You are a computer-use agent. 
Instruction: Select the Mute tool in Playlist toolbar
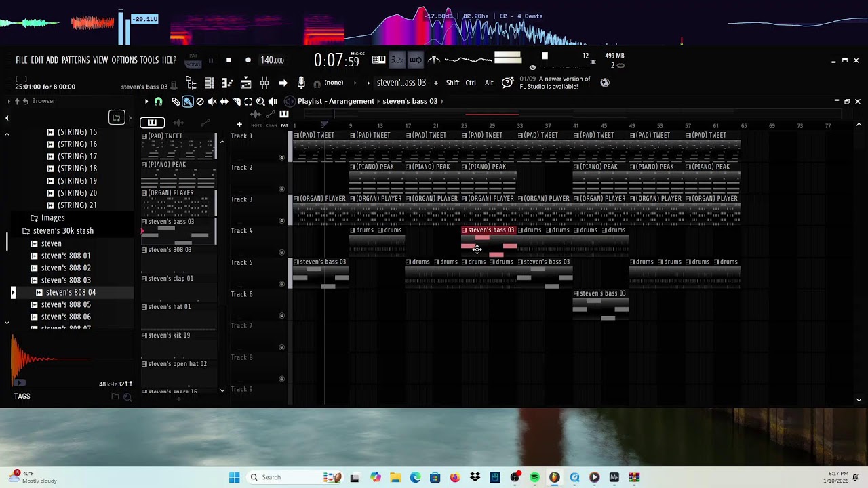212,101
